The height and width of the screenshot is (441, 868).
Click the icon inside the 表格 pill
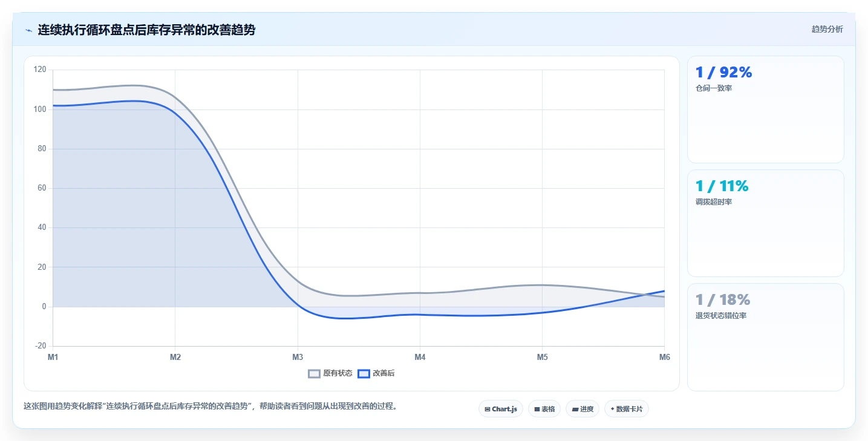[537, 410]
